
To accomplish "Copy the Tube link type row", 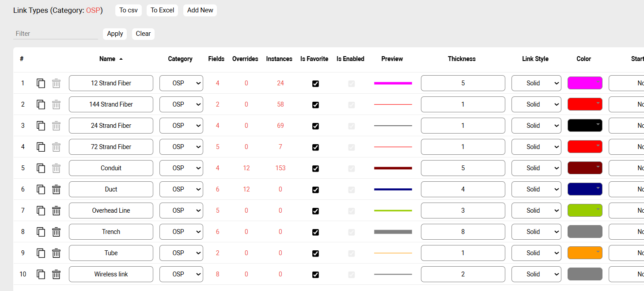I will 41,253.
